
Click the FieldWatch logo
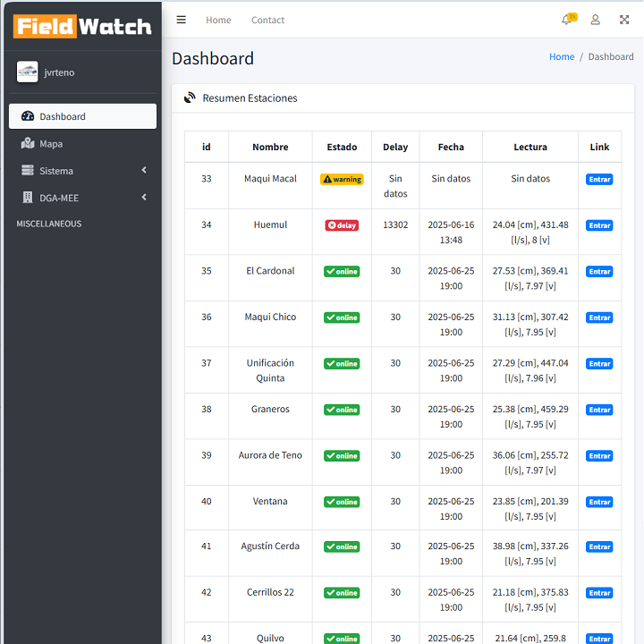coord(82,26)
